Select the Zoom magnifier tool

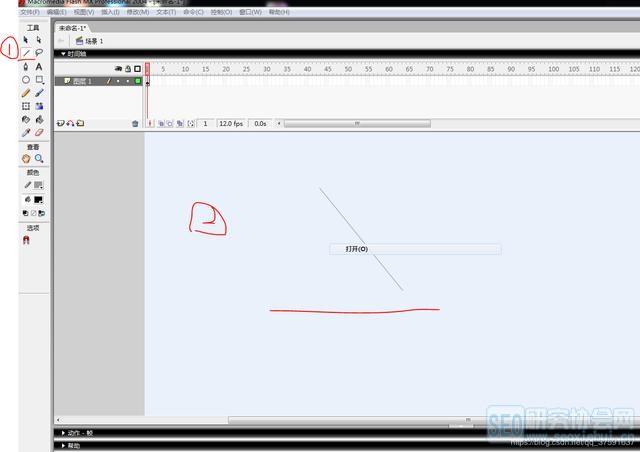click(39, 158)
